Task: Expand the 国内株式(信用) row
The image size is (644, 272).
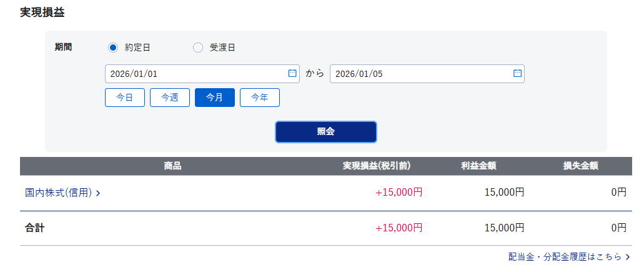Action: pyautogui.click(x=59, y=193)
